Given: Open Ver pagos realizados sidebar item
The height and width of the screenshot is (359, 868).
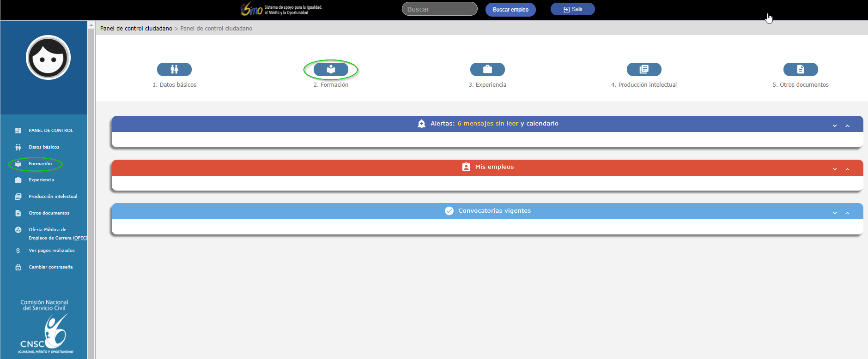Looking at the screenshot, I should click(51, 251).
